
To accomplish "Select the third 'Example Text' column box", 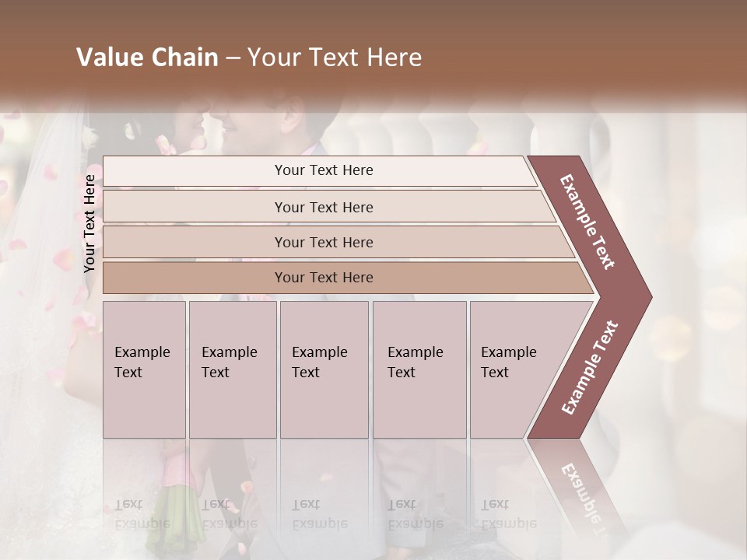I will [x=324, y=369].
